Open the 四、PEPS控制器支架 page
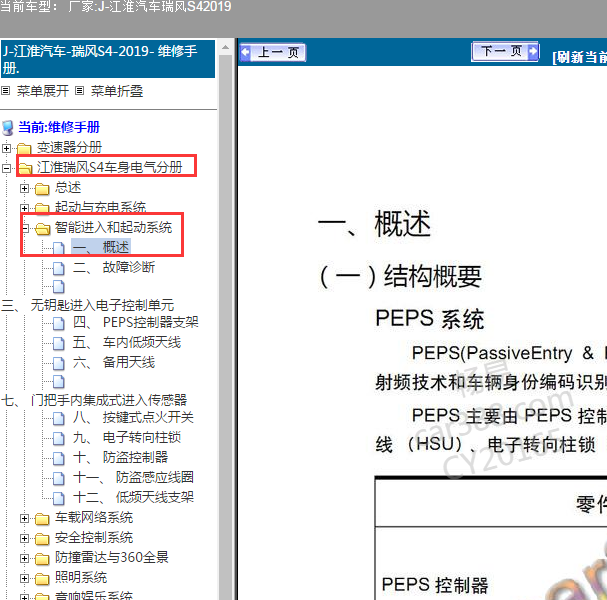This screenshot has height=600, width=607. [136, 322]
